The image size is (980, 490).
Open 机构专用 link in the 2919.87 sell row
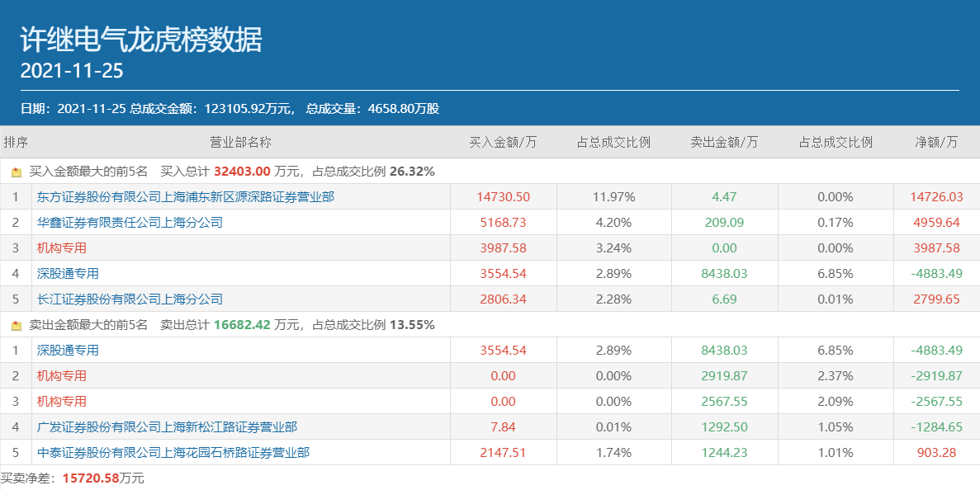(62, 376)
